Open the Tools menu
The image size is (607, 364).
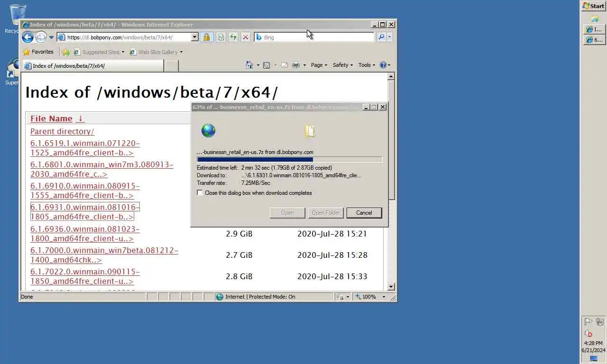(x=367, y=65)
